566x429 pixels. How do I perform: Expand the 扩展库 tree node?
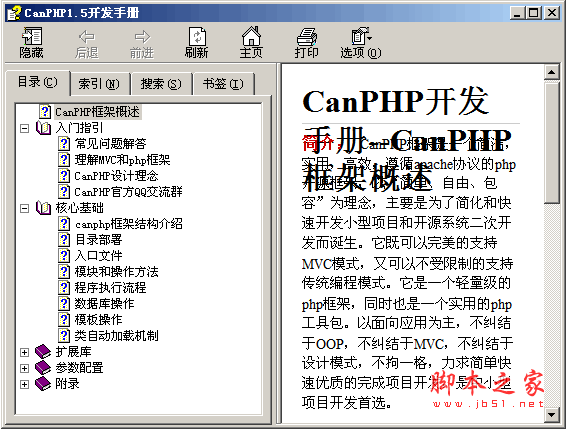coord(24,352)
